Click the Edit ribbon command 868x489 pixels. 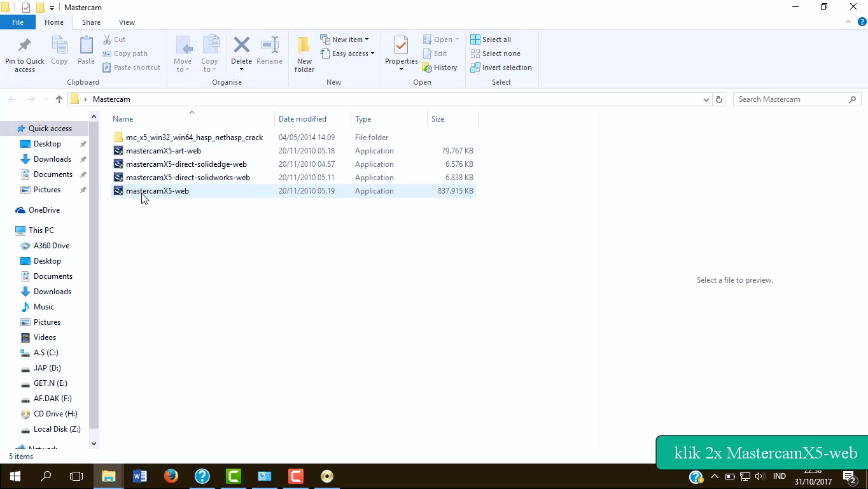pyautogui.click(x=435, y=53)
